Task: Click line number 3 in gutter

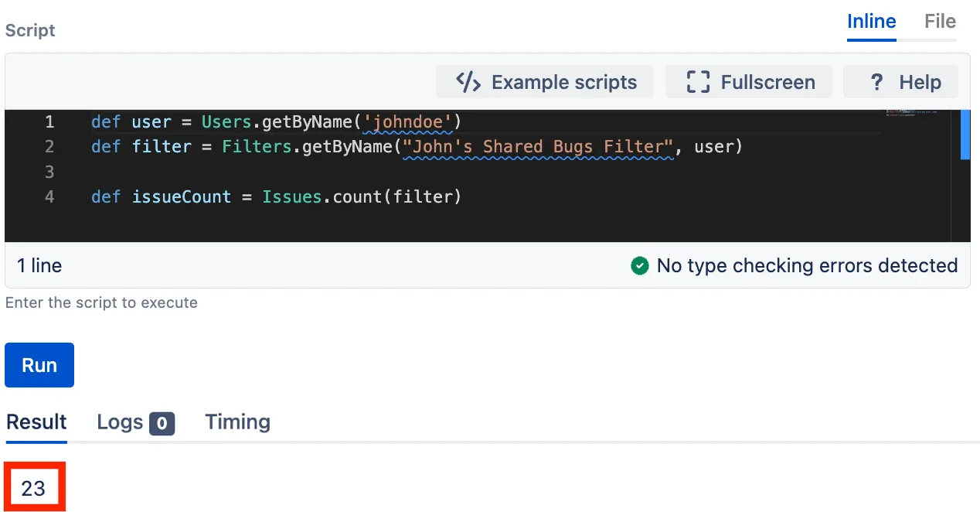Action: 49,172
